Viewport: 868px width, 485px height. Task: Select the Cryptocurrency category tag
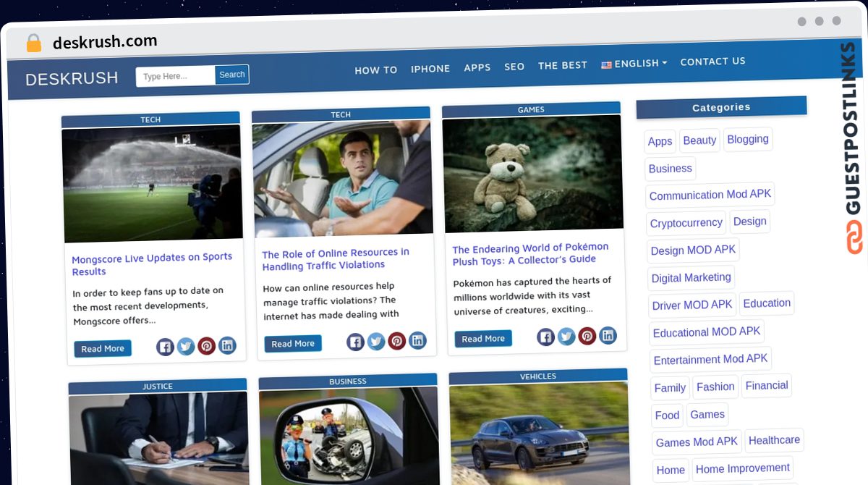(x=686, y=223)
